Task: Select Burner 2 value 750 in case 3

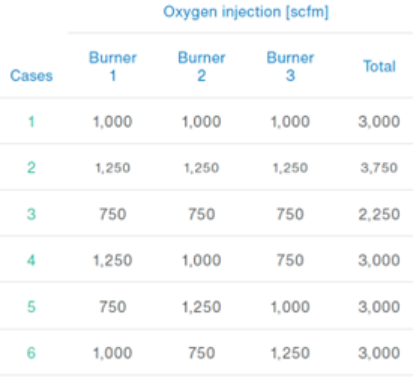Action: click(x=202, y=214)
